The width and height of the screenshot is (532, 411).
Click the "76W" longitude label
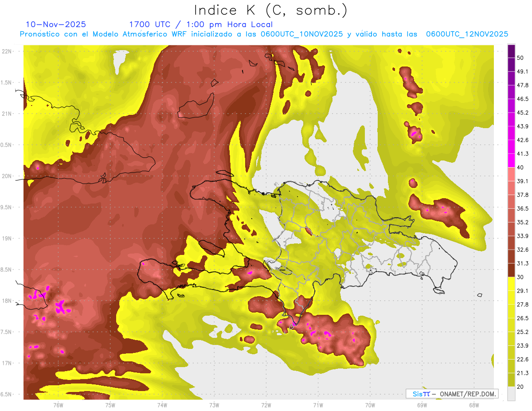[58, 405]
